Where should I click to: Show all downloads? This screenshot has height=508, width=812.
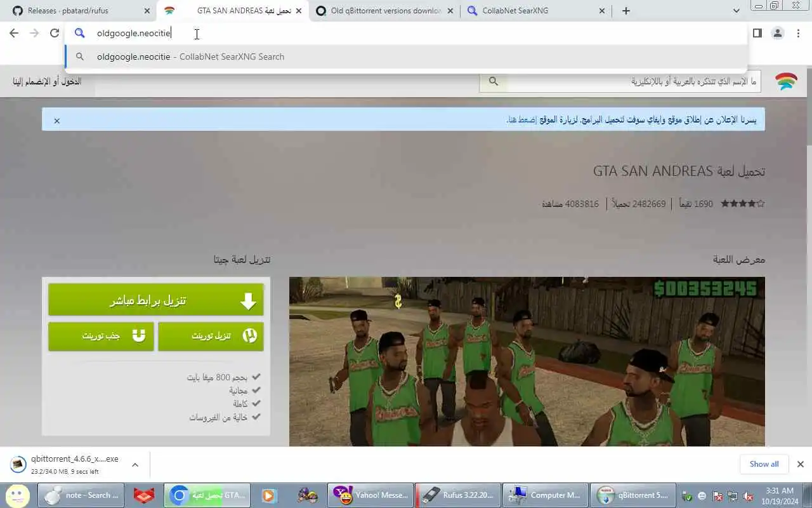[x=764, y=464]
